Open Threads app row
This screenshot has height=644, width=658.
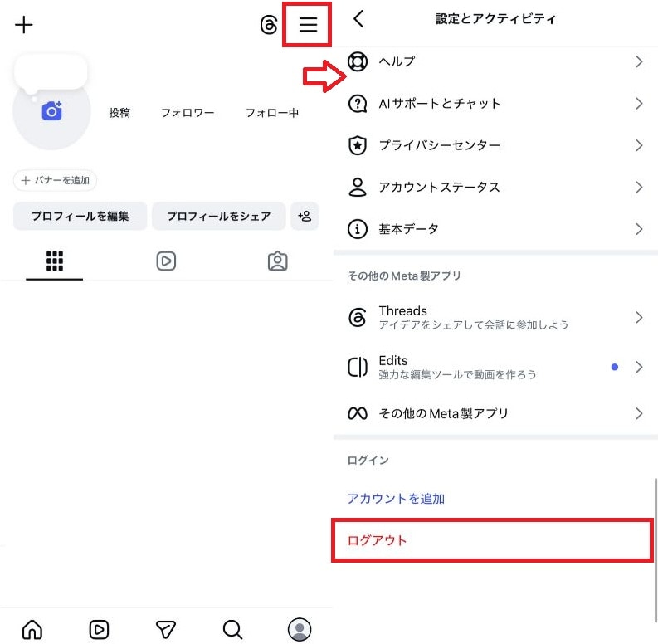[495, 317]
